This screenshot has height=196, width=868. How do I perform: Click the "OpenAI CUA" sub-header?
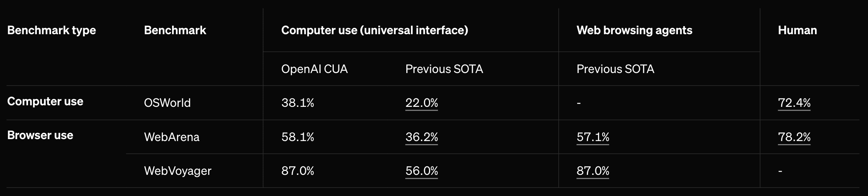[x=314, y=69]
